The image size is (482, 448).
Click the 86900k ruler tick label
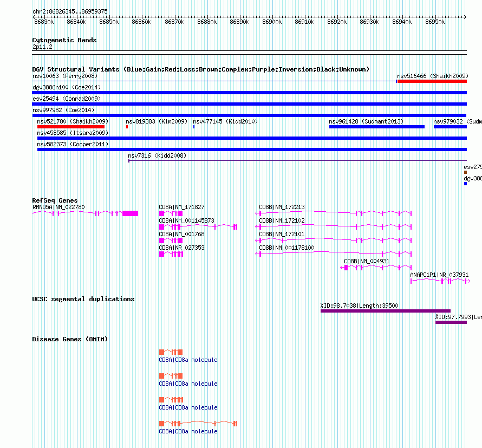(272, 22)
